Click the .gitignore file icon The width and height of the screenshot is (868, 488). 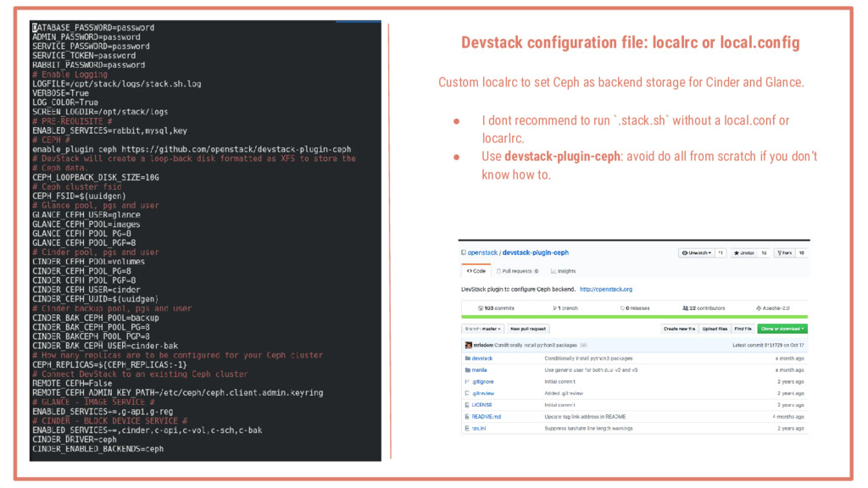coord(467,382)
